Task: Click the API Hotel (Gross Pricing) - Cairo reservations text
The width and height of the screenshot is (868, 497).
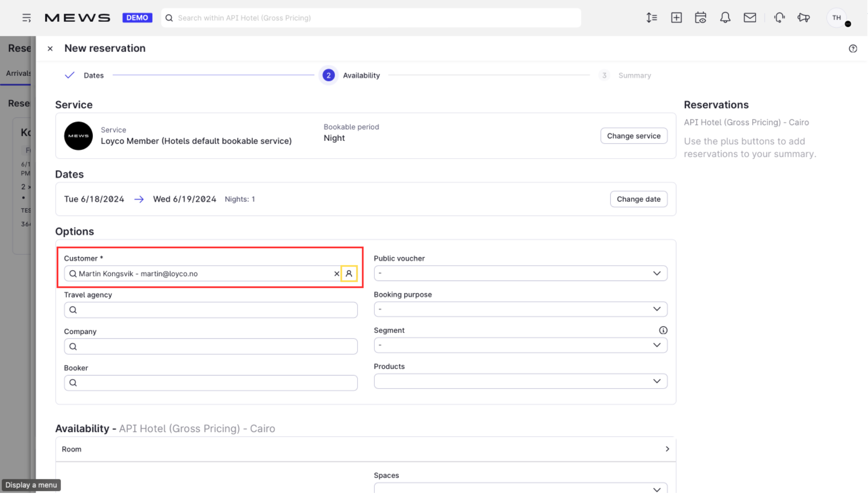Action: [x=746, y=122]
